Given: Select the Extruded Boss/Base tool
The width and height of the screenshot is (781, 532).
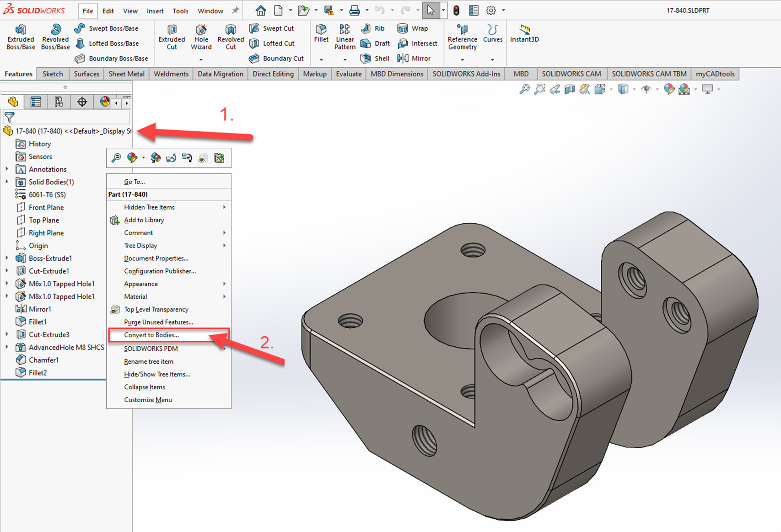Looking at the screenshot, I should tap(21, 38).
